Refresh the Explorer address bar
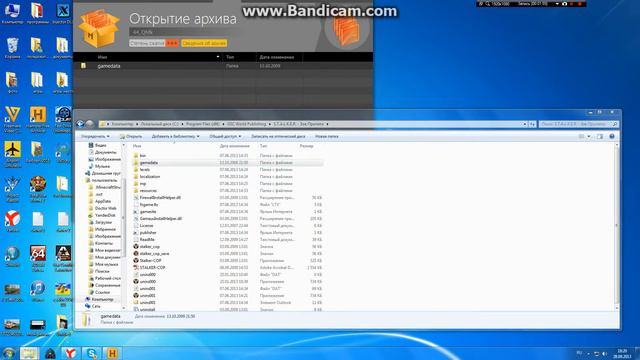Image resolution: width=640 pixels, height=360 pixels. pos(532,124)
